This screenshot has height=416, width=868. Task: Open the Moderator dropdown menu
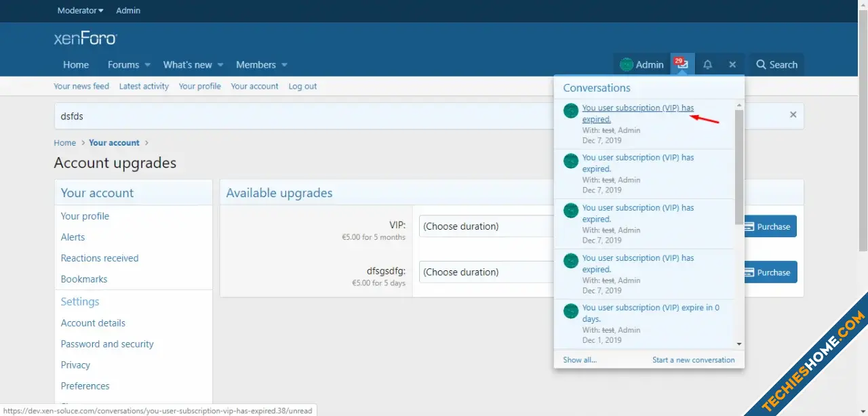point(80,10)
